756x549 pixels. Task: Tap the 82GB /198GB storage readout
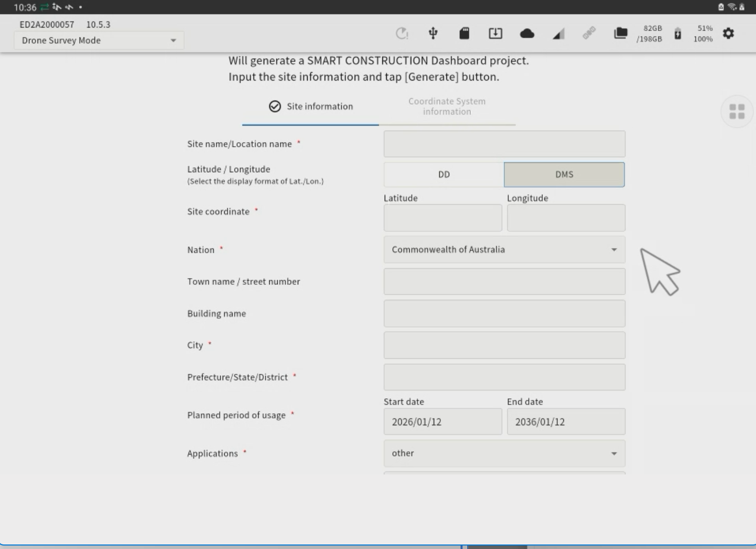pyautogui.click(x=649, y=34)
